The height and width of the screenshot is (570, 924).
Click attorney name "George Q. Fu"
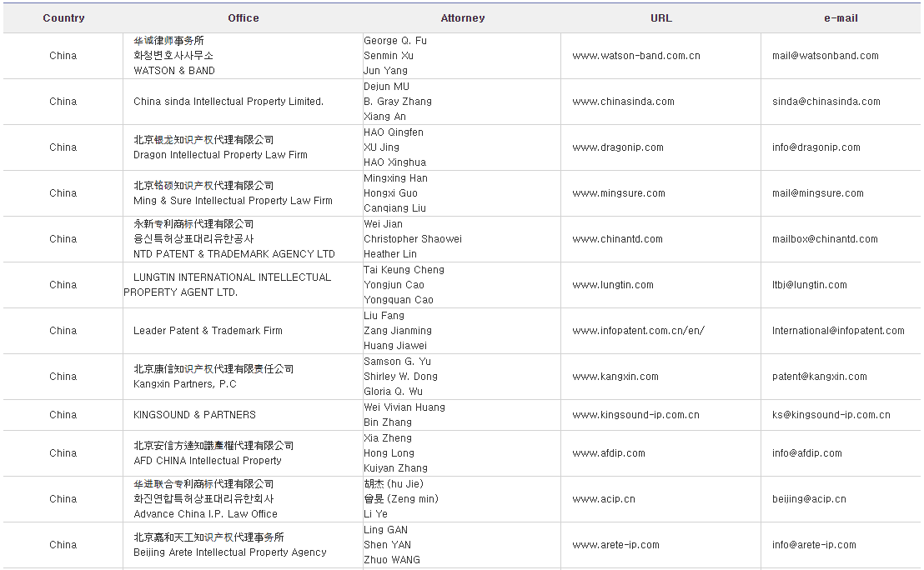tap(395, 41)
